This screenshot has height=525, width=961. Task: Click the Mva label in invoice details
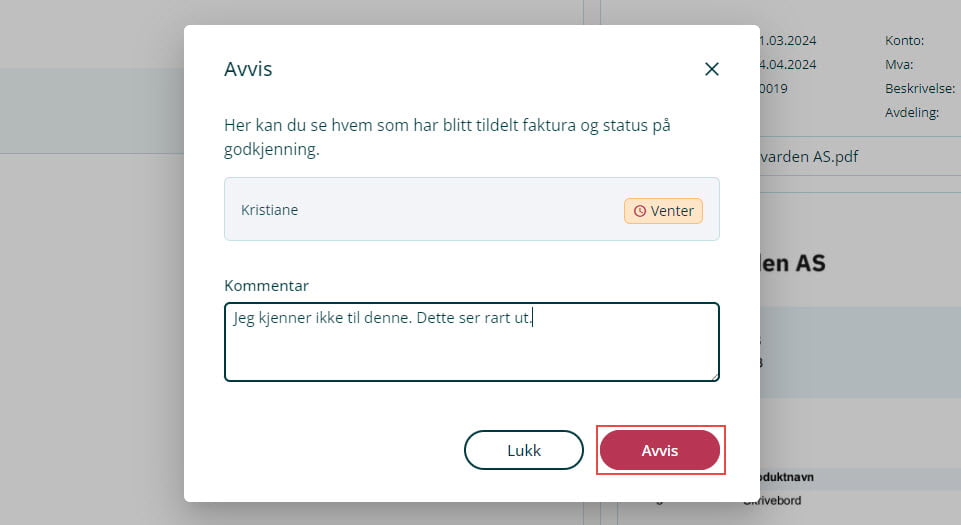coord(899,64)
